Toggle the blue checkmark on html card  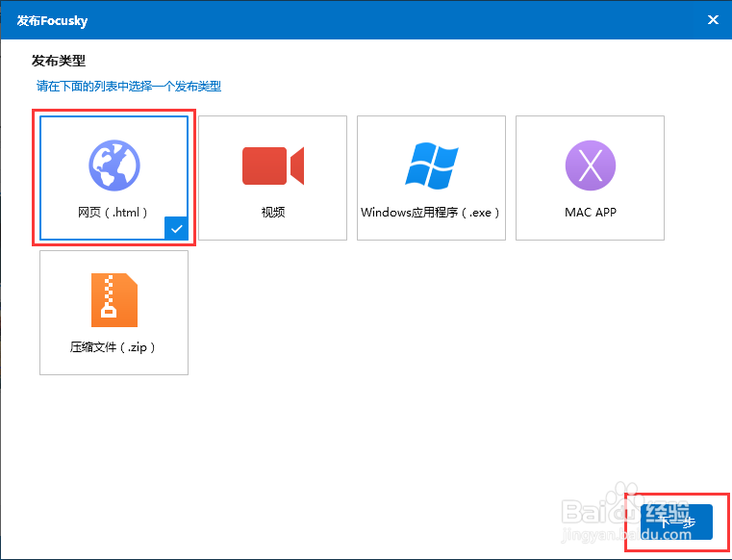176,228
